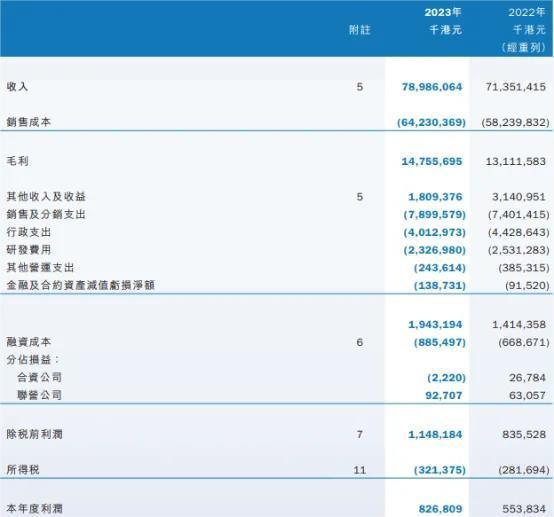This screenshot has width=554, height=517.
Task: Click other income value 3,140,951
Action: [x=519, y=197]
